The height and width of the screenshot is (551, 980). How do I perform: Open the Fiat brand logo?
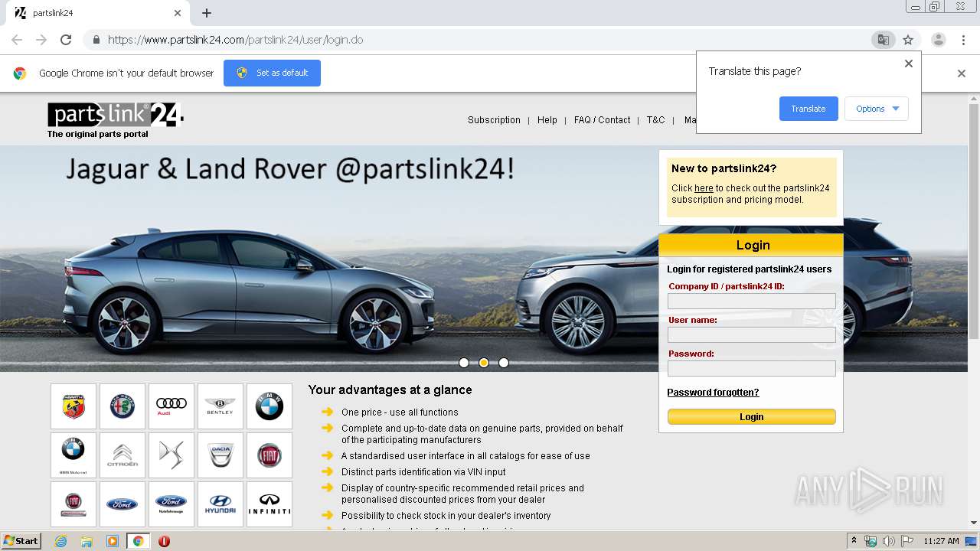269,455
